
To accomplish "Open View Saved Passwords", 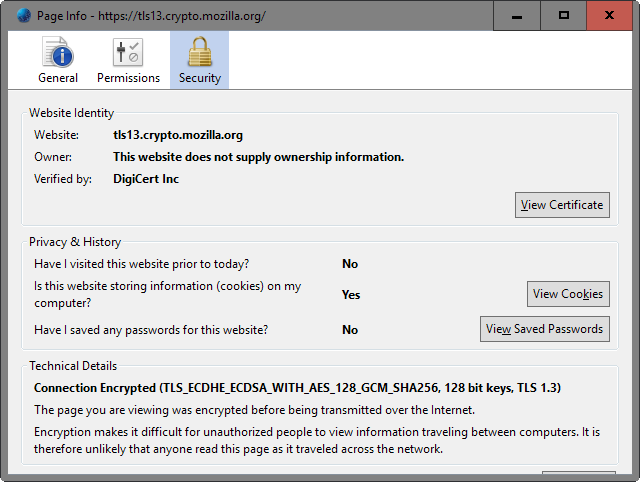I will pyautogui.click(x=544, y=329).
